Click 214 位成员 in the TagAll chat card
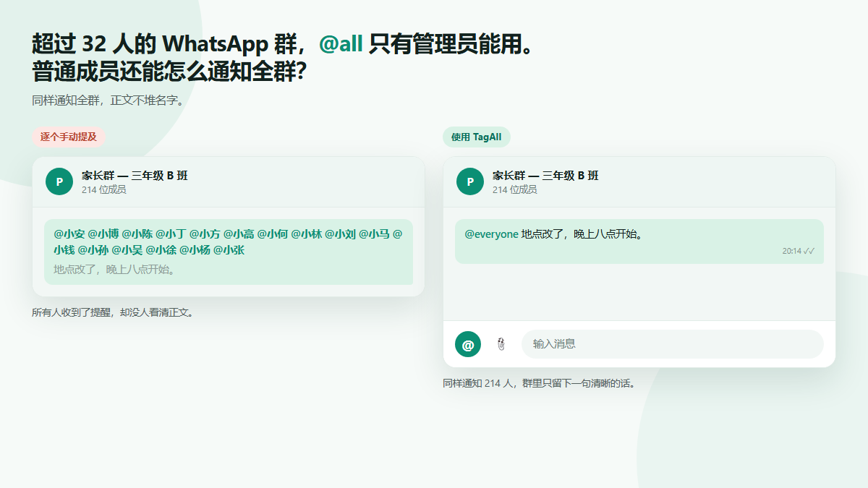The image size is (868, 488). click(x=515, y=189)
